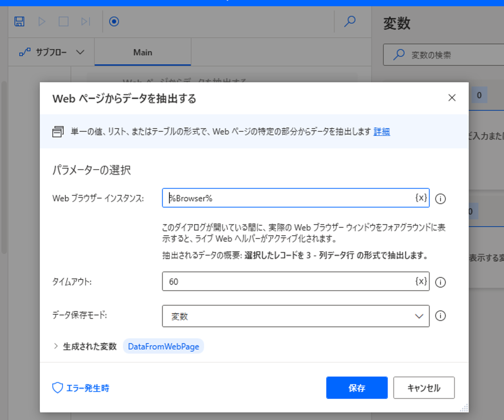The height and width of the screenshot is (420, 504).
Task: Click the Save flow floppy disk icon
Action: 19,21
